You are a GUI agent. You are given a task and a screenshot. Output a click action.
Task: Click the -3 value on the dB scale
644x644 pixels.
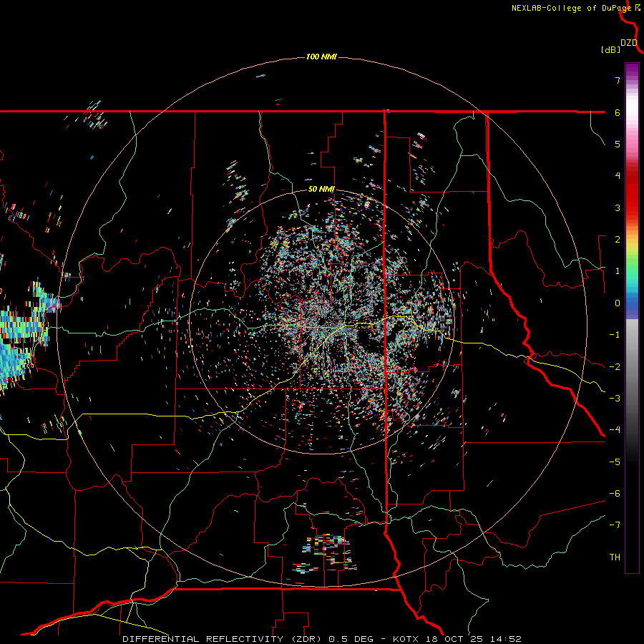(x=615, y=399)
